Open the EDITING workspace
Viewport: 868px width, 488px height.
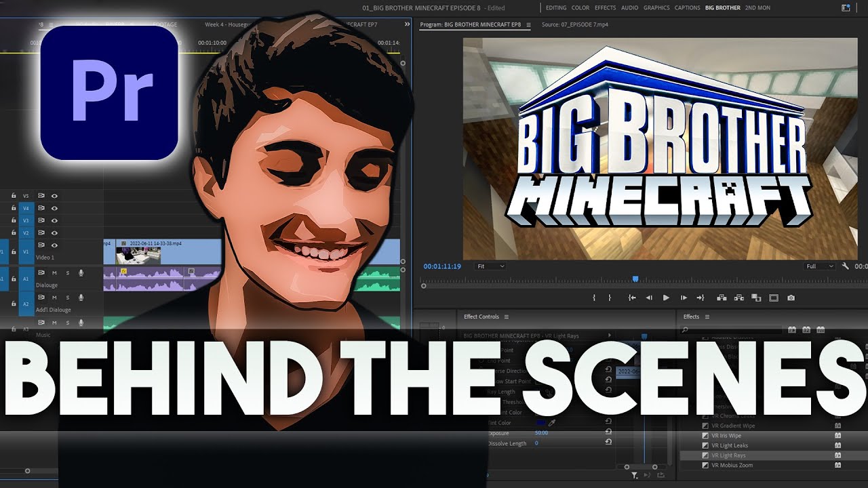click(x=556, y=7)
